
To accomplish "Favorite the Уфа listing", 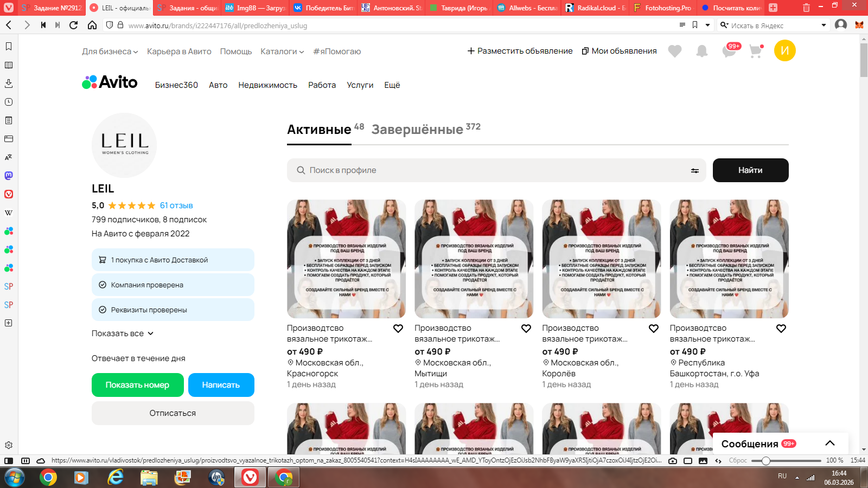I will [x=781, y=329].
